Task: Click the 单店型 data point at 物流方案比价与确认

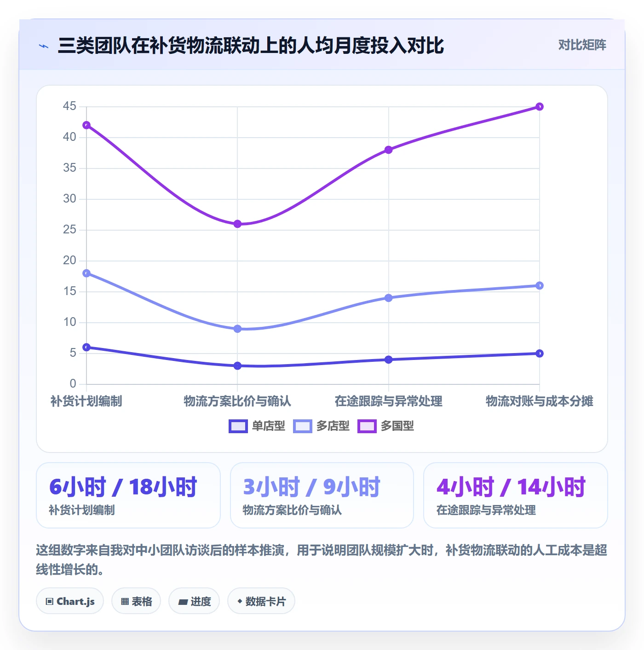Action: point(237,366)
